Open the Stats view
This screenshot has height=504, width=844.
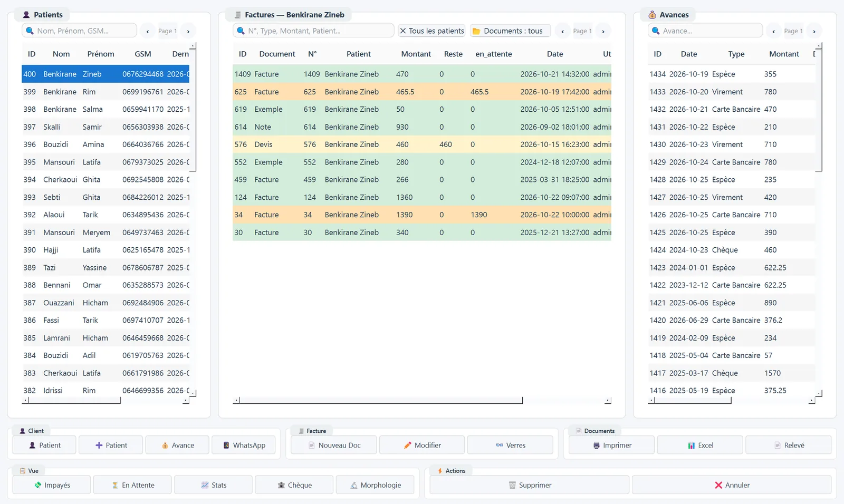pyautogui.click(x=213, y=485)
